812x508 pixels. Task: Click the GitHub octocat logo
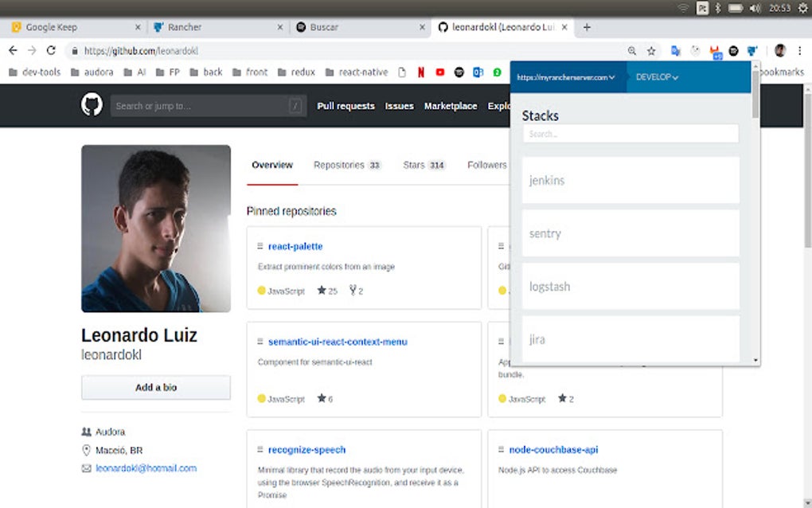[x=91, y=104]
